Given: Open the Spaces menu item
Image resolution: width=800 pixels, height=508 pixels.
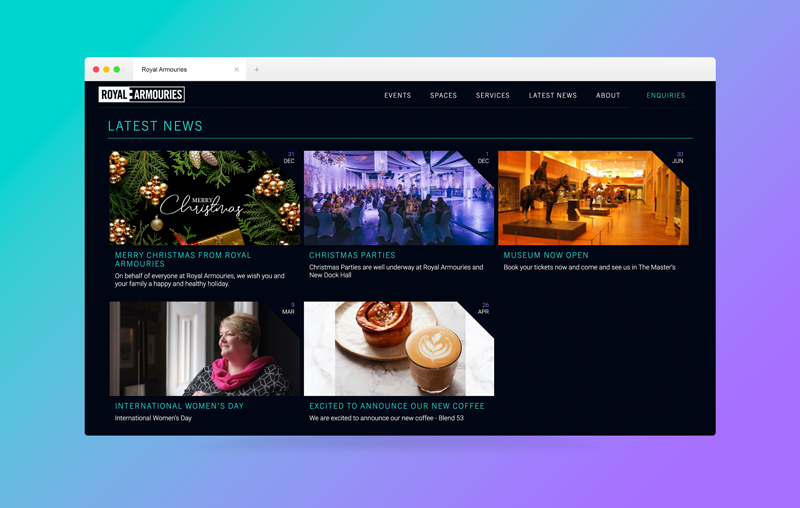Looking at the screenshot, I should (443, 95).
